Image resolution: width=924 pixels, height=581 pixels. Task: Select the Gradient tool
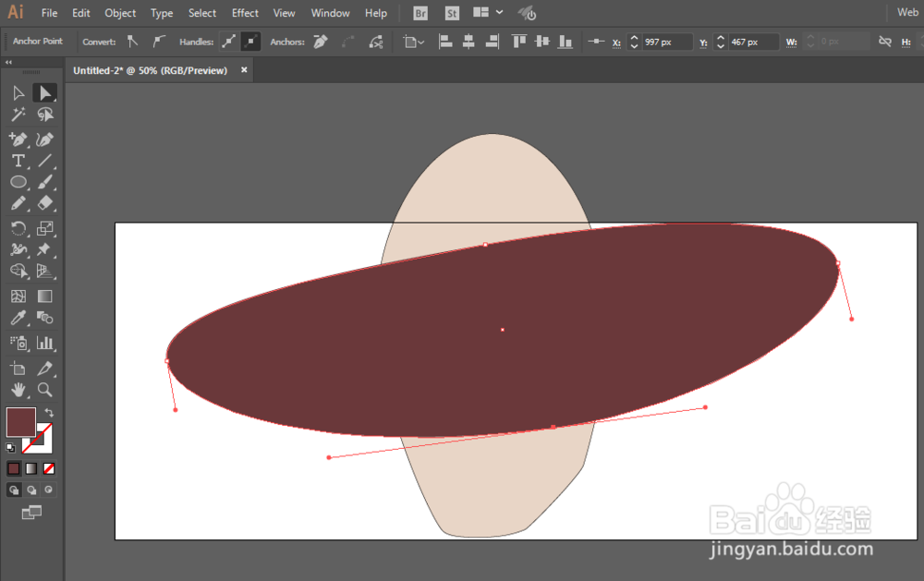coord(44,297)
